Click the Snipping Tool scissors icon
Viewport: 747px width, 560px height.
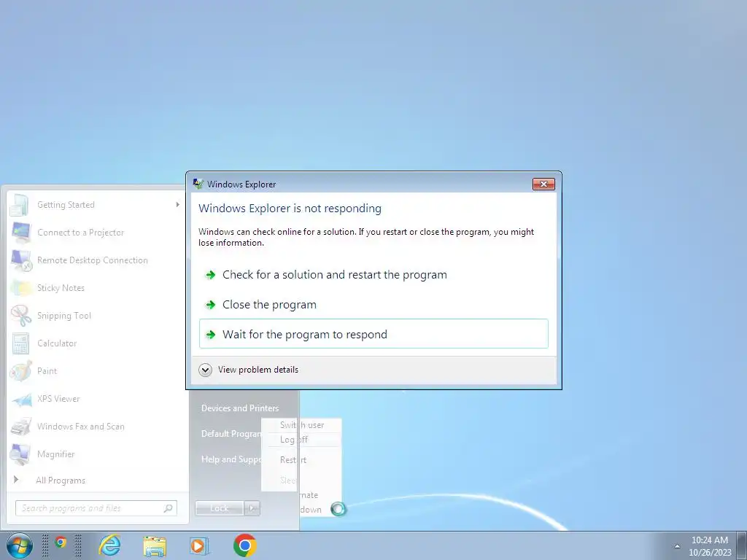(x=21, y=315)
